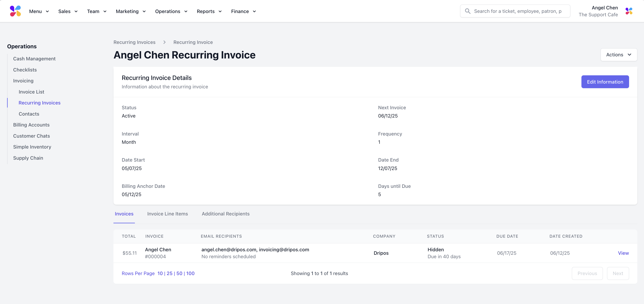Open the Marketing navbar menu
644x304 pixels.
(x=130, y=11)
